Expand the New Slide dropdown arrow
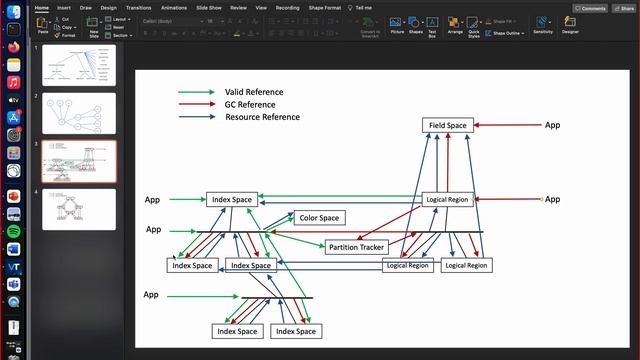Viewport: 640px width, 360px height. tap(101, 22)
